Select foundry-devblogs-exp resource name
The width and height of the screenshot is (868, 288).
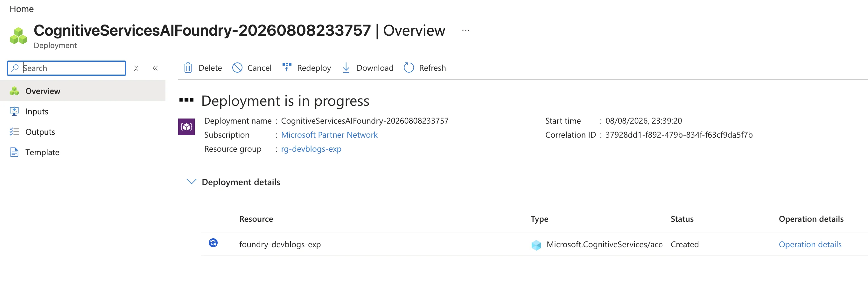pos(280,244)
